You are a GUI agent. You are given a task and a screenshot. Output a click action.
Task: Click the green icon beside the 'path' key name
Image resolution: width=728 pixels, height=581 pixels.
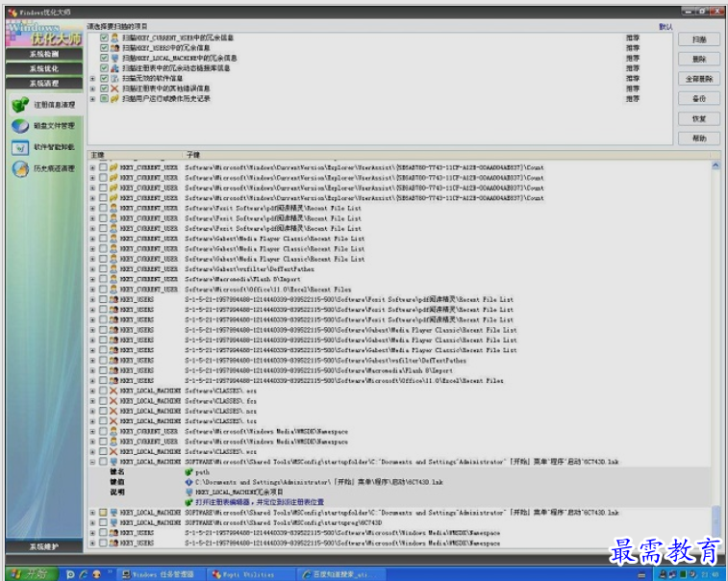pyautogui.click(x=188, y=472)
